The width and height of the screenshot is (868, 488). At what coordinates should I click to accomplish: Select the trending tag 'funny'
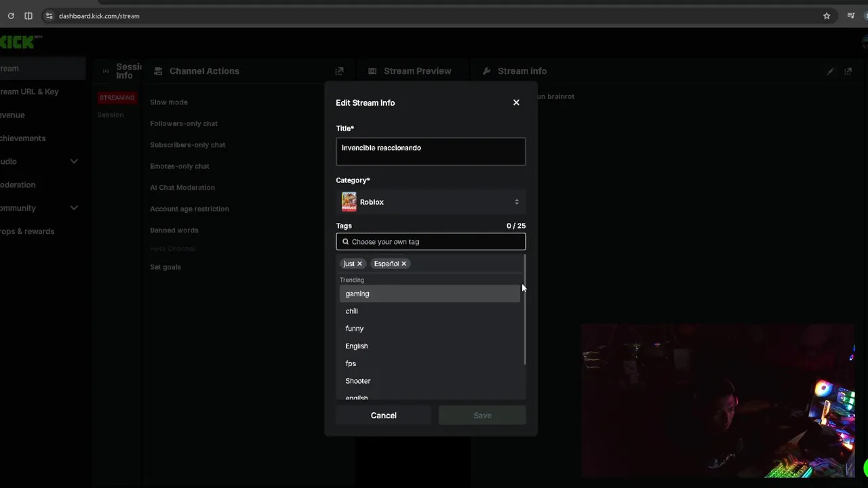pyautogui.click(x=430, y=329)
